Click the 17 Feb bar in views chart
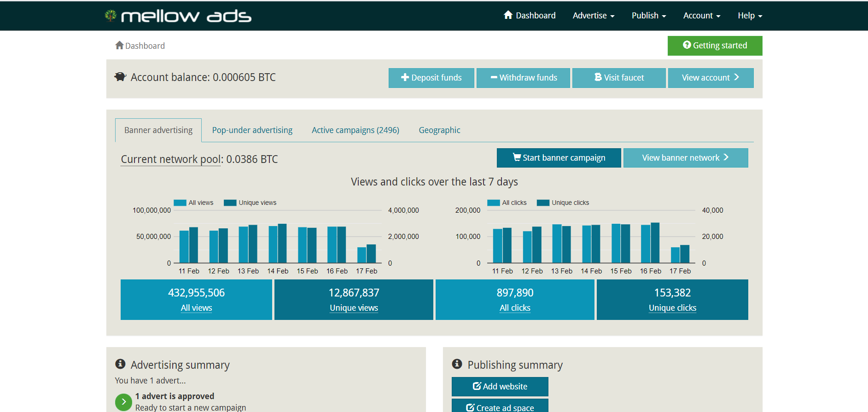868x412 pixels. click(x=367, y=254)
